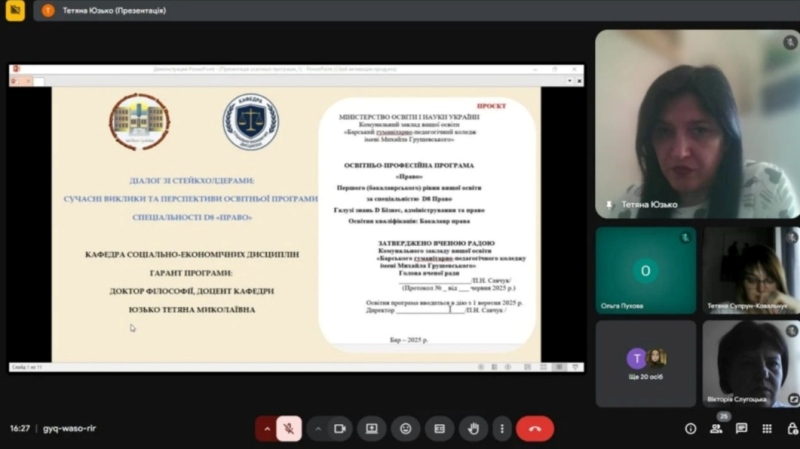The height and width of the screenshot is (449, 800).
Task: Toggle the camera on or off
Action: [x=340, y=429]
